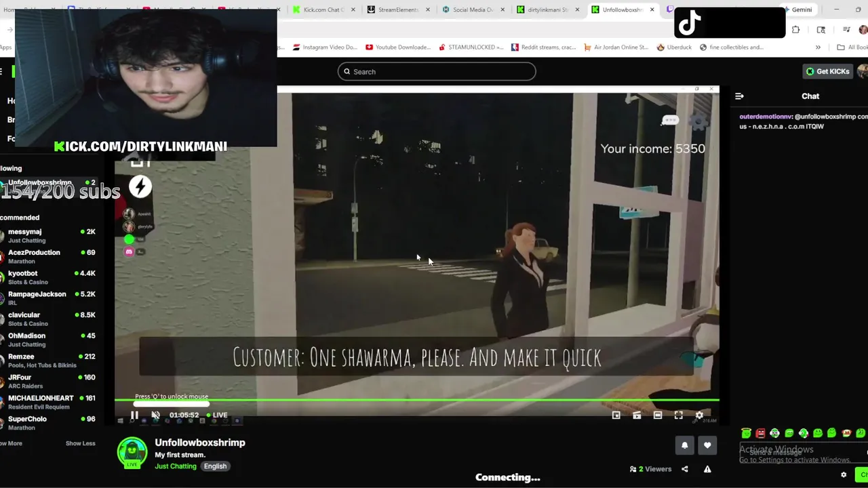This screenshot has width=868, height=488.
Task: Select MICHAELIONHEART in the recommended list
Action: (49, 403)
